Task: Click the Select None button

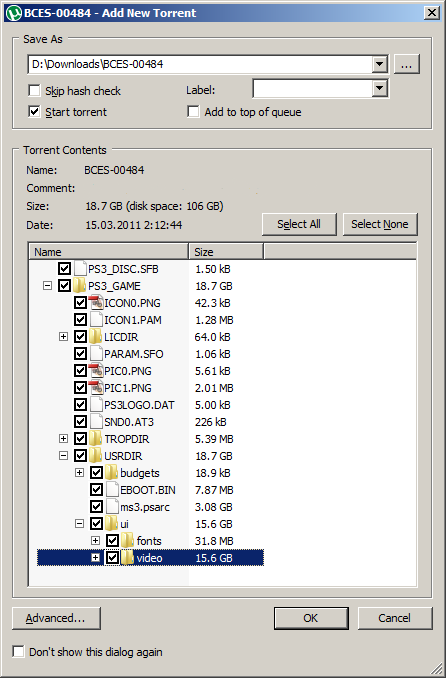Action: point(380,224)
